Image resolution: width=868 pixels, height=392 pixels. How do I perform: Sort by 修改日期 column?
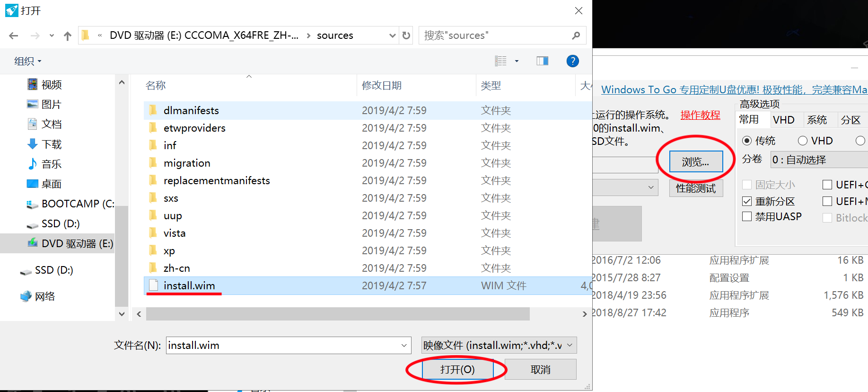point(382,85)
